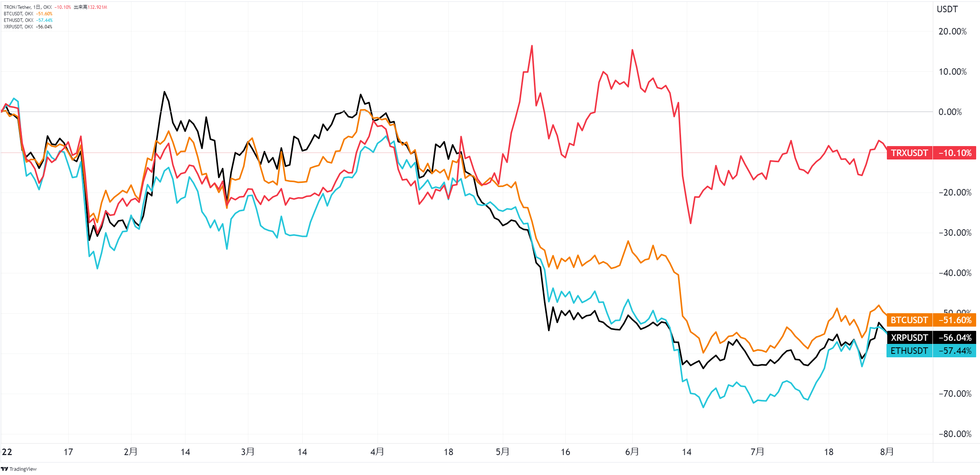
Task: Click the −80.00% mark on price axis
Action: tap(955, 434)
